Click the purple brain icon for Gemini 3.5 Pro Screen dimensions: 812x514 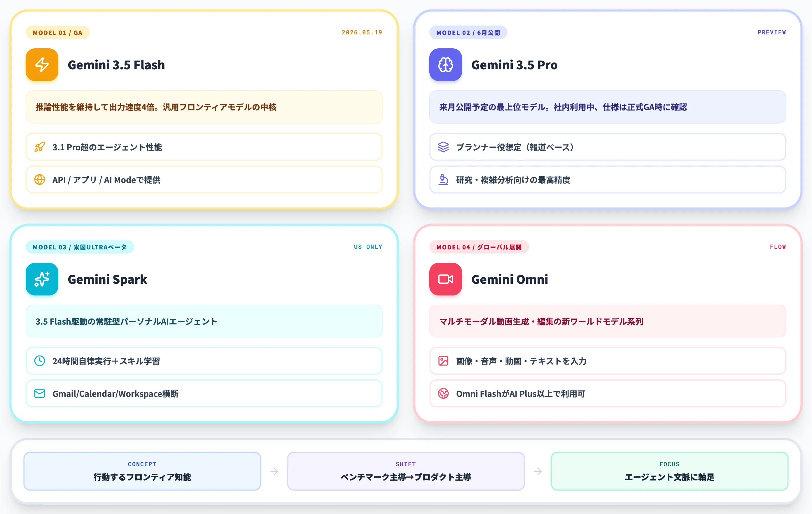click(x=445, y=65)
